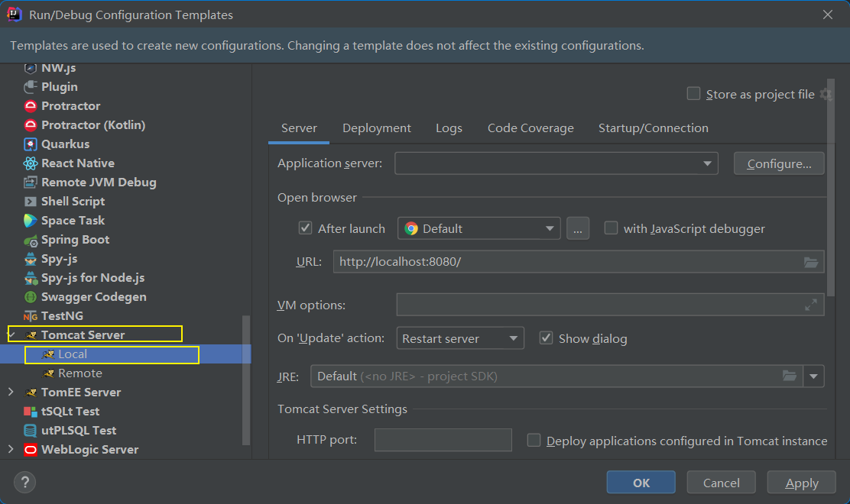Select the 'Remote' Tomcat template row

coord(126,373)
